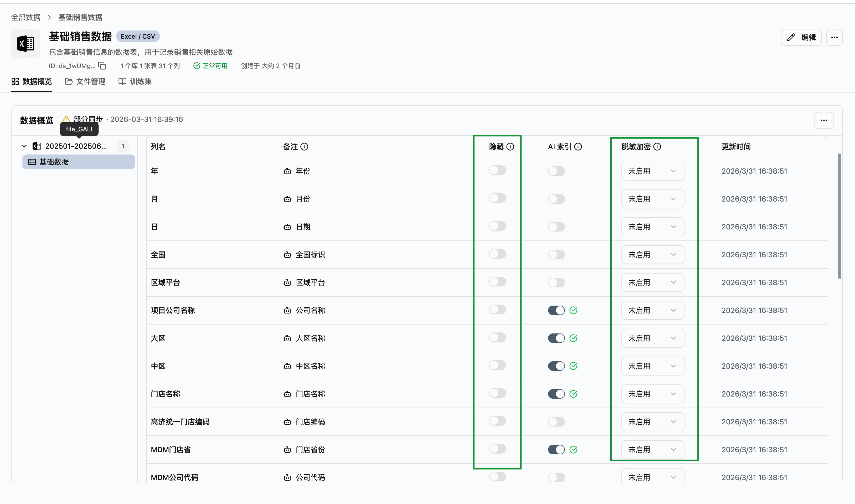Disable AI index for 项目公司名称

(556, 310)
